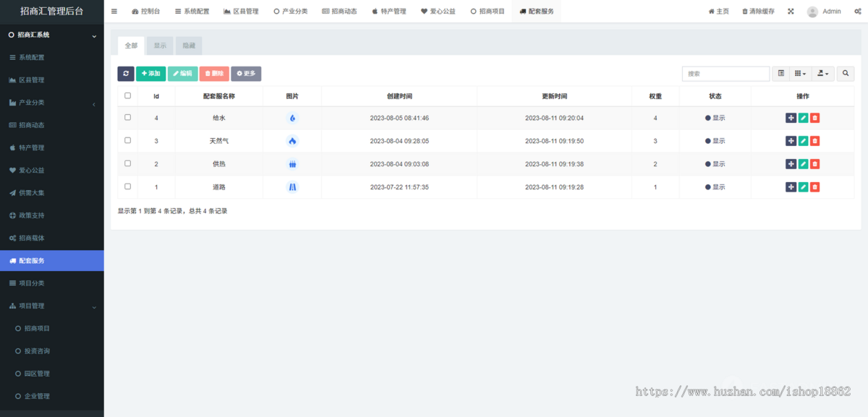The width and height of the screenshot is (868, 417).
Task: Click the 添加 button to add a record
Action: click(150, 73)
